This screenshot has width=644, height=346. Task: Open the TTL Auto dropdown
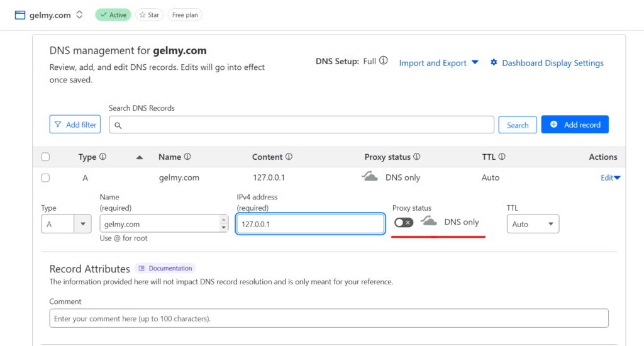pyautogui.click(x=533, y=224)
